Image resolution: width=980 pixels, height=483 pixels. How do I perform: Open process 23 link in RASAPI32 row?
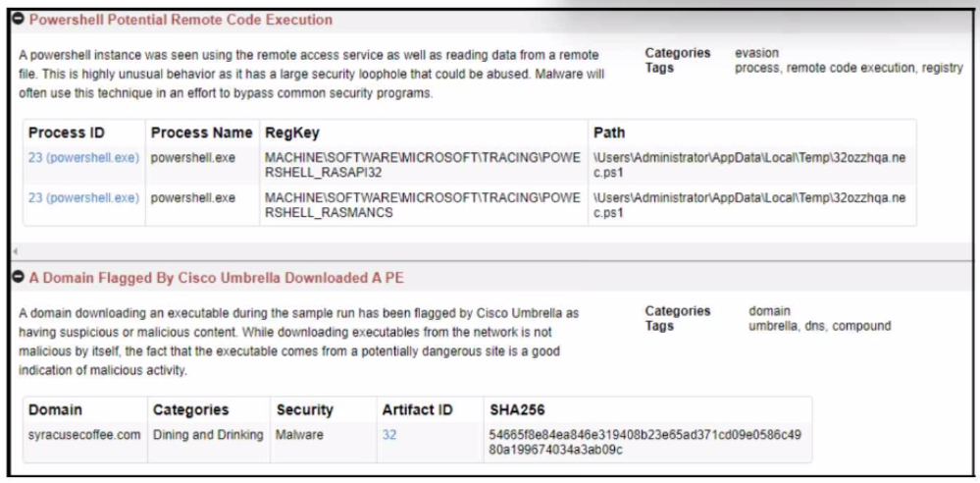[83, 158]
